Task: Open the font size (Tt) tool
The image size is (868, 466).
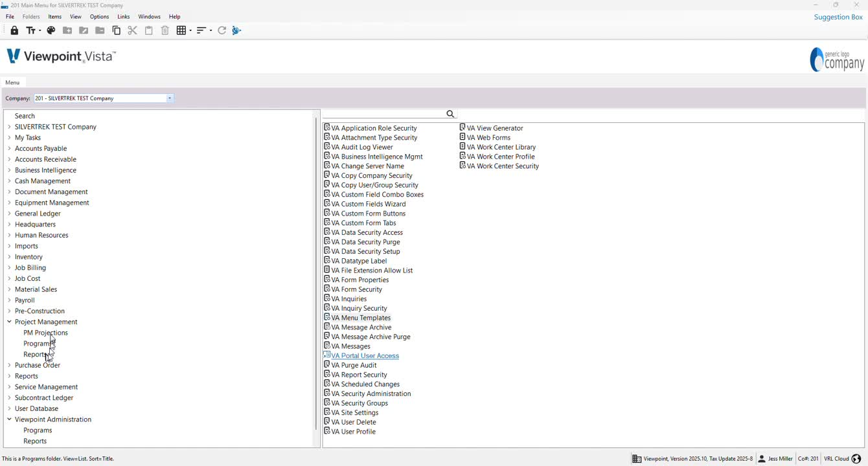Action: pos(30,30)
